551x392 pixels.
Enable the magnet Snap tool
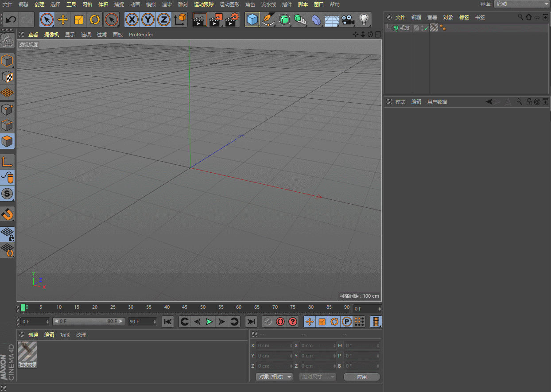(8, 214)
